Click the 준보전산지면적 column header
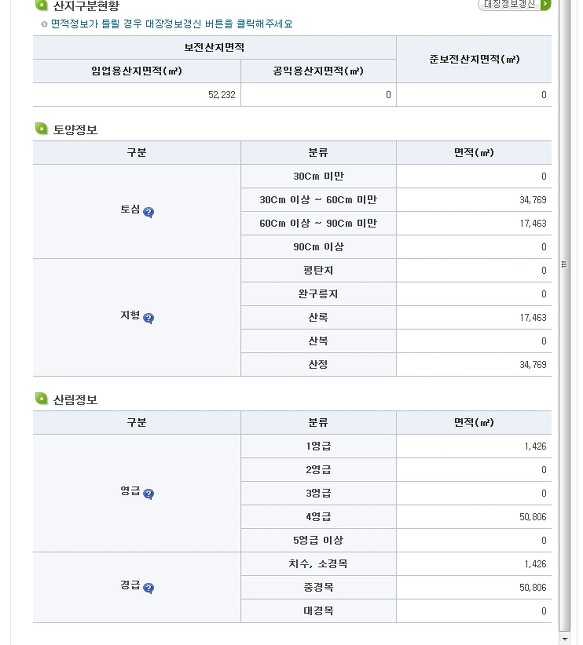 tap(474, 59)
